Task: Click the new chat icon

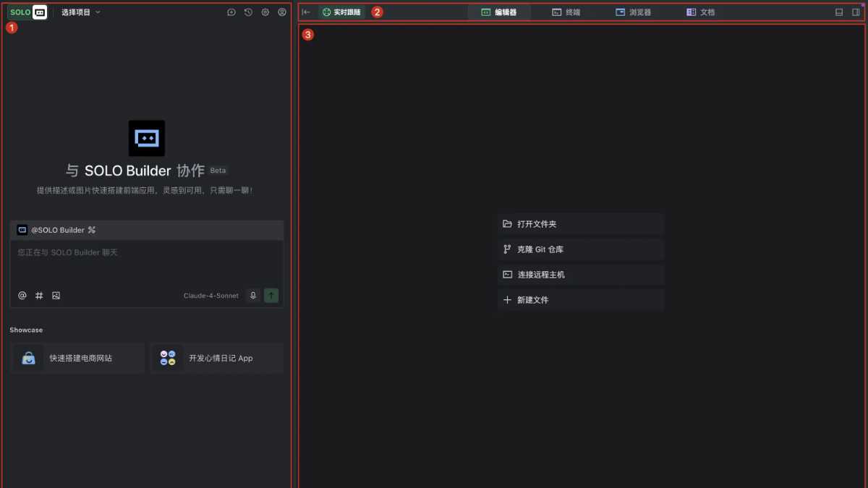Action: (x=231, y=12)
